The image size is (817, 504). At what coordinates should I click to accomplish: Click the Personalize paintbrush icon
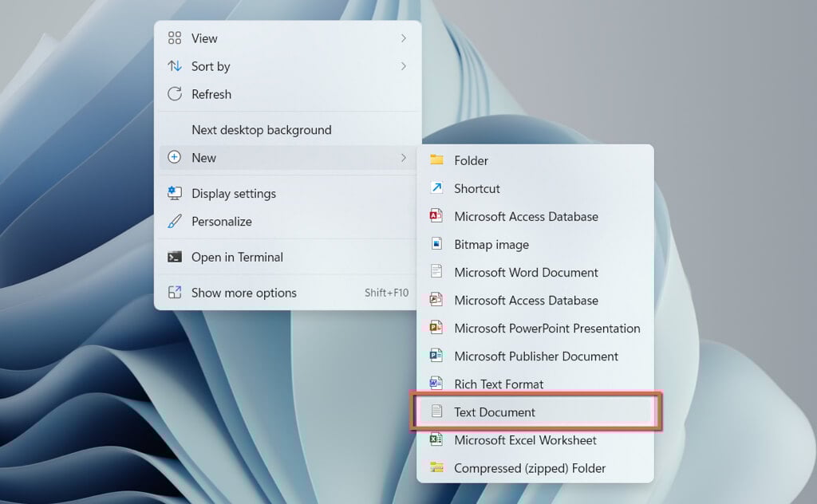coord(175,221)
